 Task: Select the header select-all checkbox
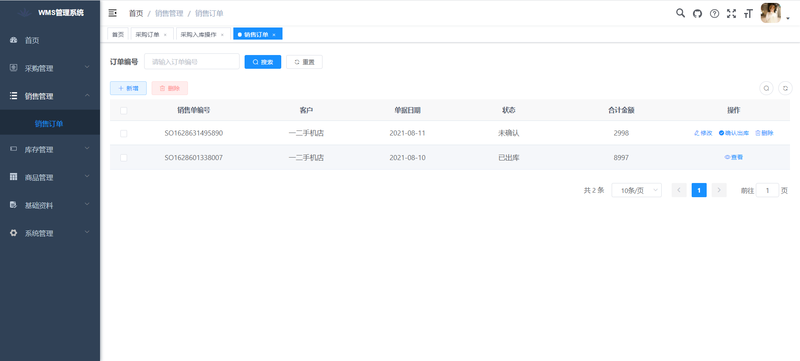coord(123,110)
